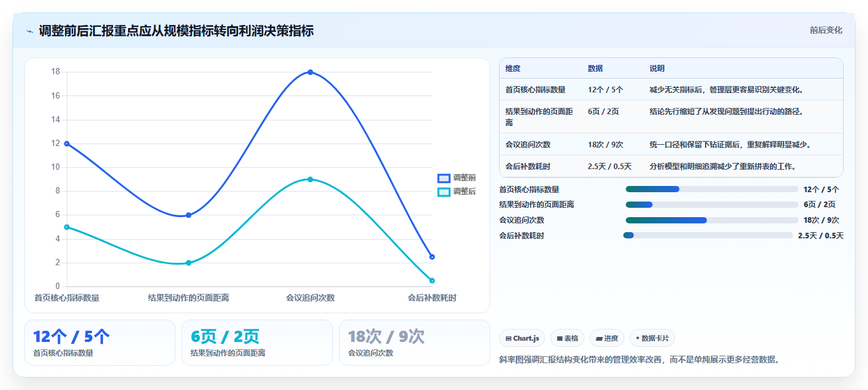Click the 调整后 point at value 2
Viewport: 868px width, 390px height.
pyautogui.click(x=189, y=263)
